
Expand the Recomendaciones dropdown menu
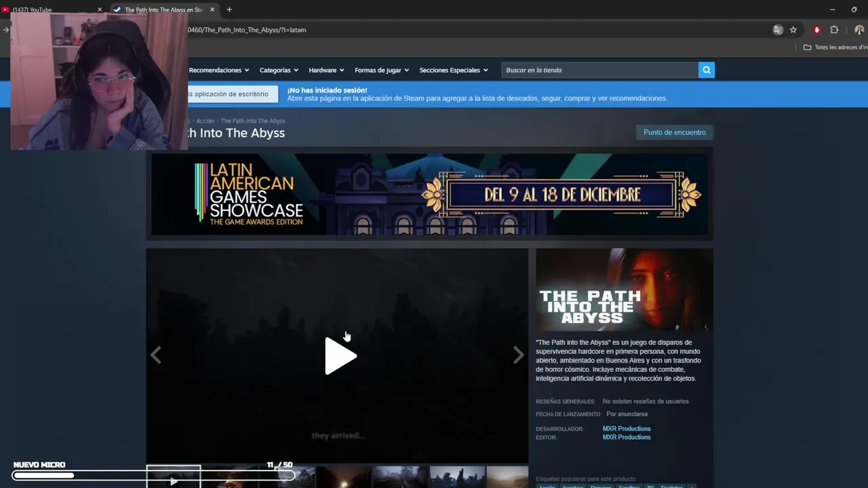219,70
